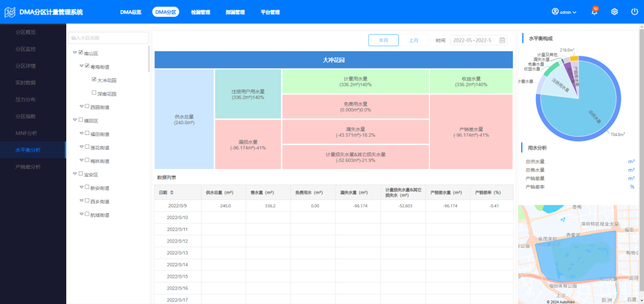Click the 产销差水量 (-96.174m³) block
Image resolution: width=644 pixels, height=304 pixels.
click(471, 131)
